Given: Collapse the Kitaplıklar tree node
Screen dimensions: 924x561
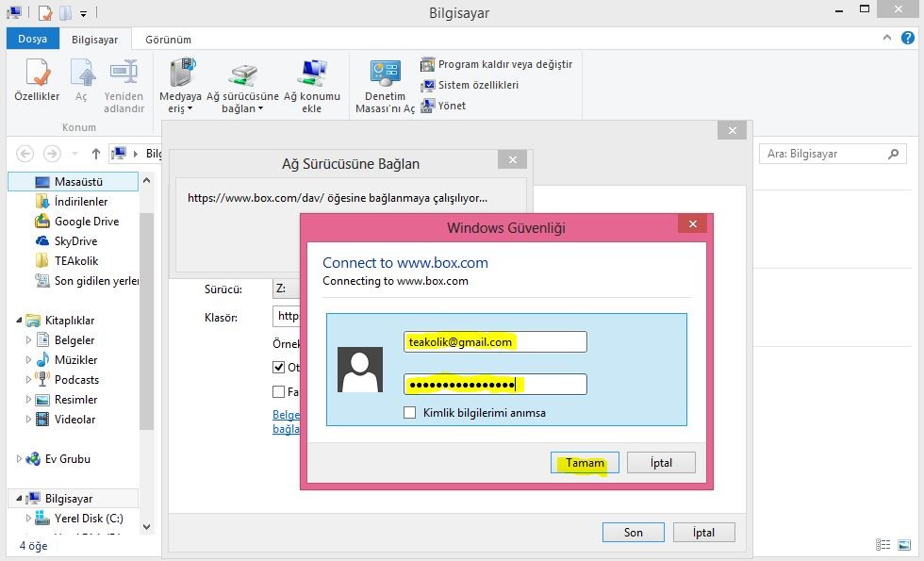Looking at the screenshot, I should pos(19,320).
